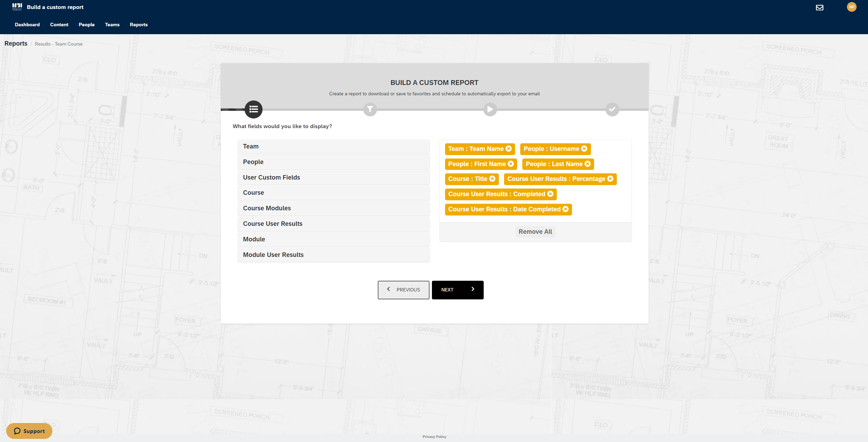Expand the Module User Results section
The width and height of the screenshot is (868, 442).
coord(333,255)
